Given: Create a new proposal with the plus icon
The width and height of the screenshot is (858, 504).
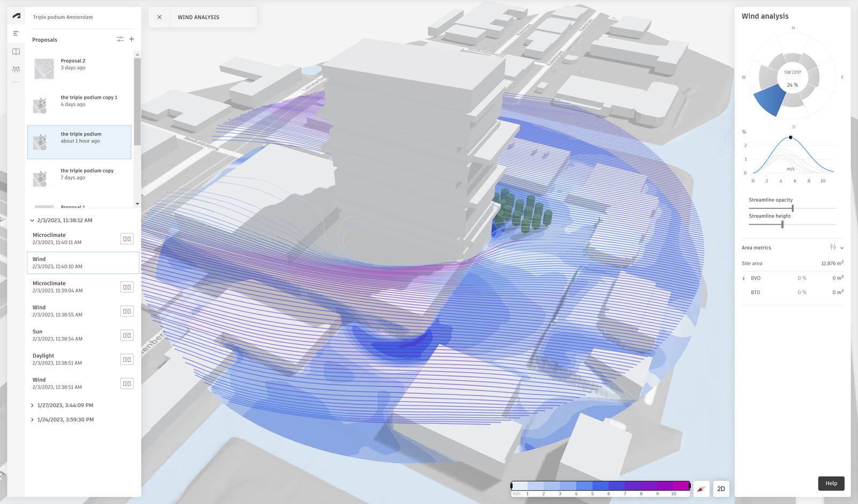Looking at the screenshot, I should 131,39.
